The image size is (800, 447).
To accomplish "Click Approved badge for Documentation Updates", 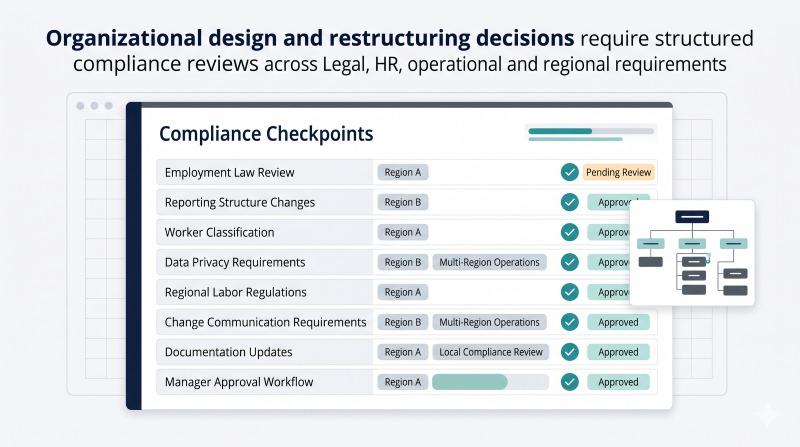I will click(618, 352).
